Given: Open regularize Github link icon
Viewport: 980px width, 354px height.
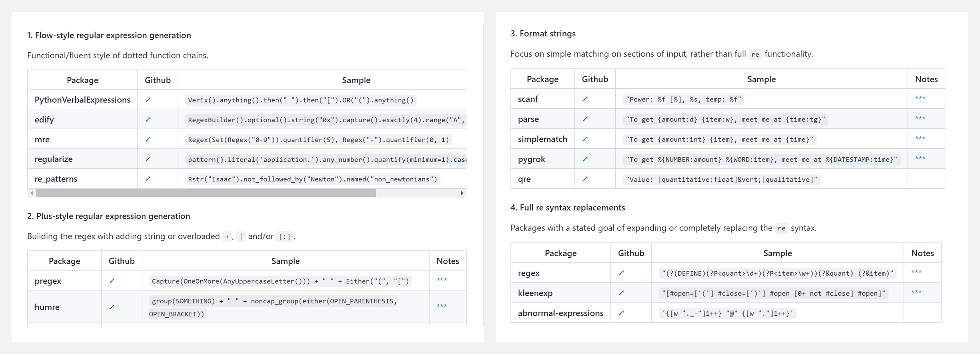Looking at the screenshot, I should tap(148, 159).
